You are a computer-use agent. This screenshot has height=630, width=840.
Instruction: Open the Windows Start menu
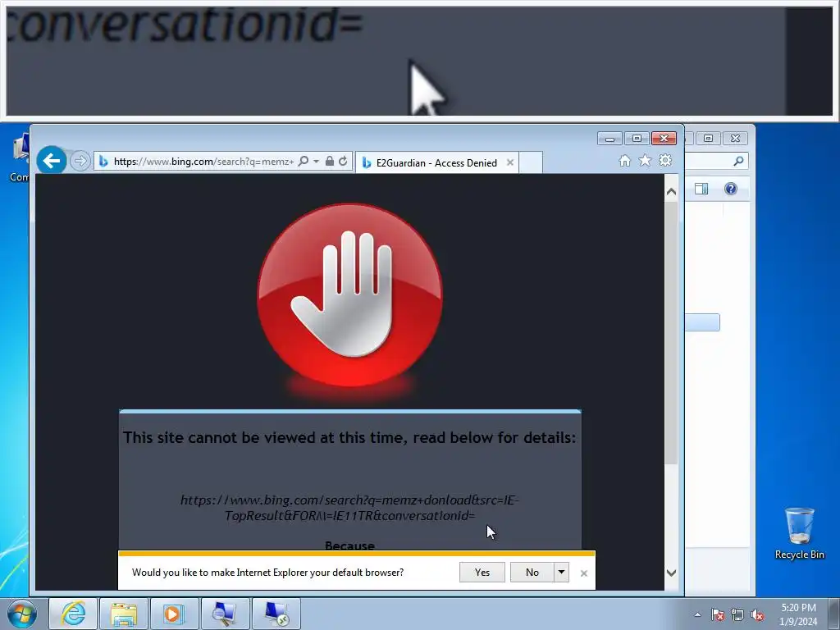point(22,614)
